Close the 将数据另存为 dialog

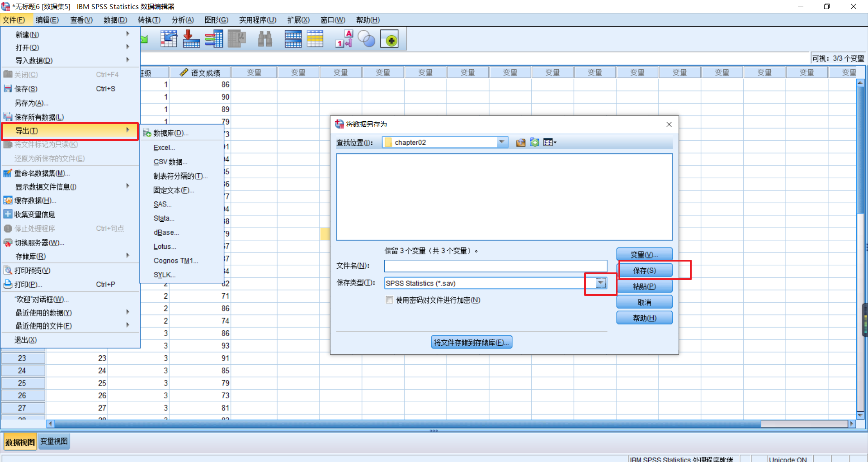click(x=669, y=124)
